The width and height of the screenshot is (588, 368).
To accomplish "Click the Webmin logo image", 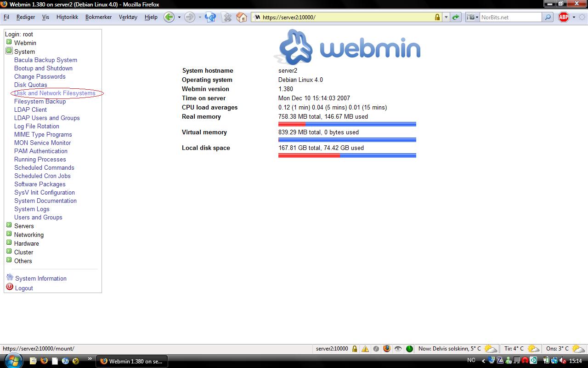I will coord(348,47).
